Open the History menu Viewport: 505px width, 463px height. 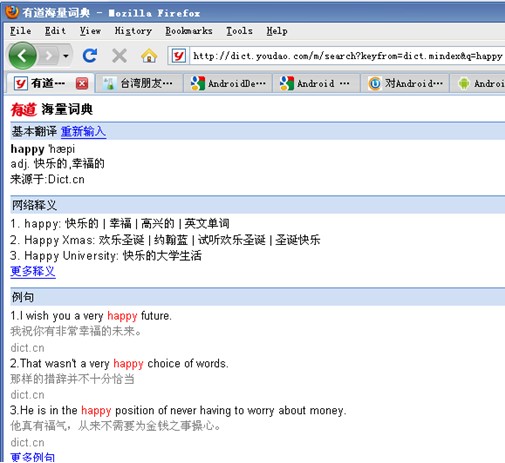click(x=133, y=31)
